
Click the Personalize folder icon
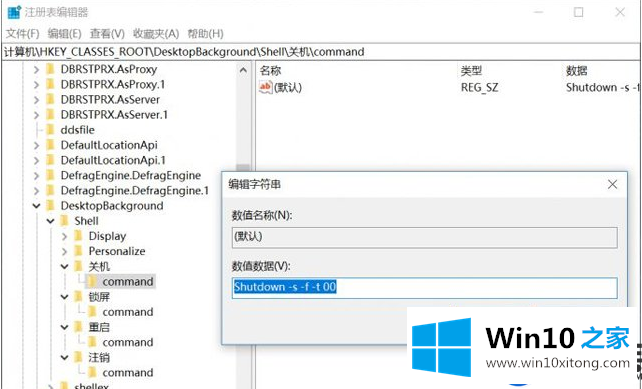(x=78, y=251)
